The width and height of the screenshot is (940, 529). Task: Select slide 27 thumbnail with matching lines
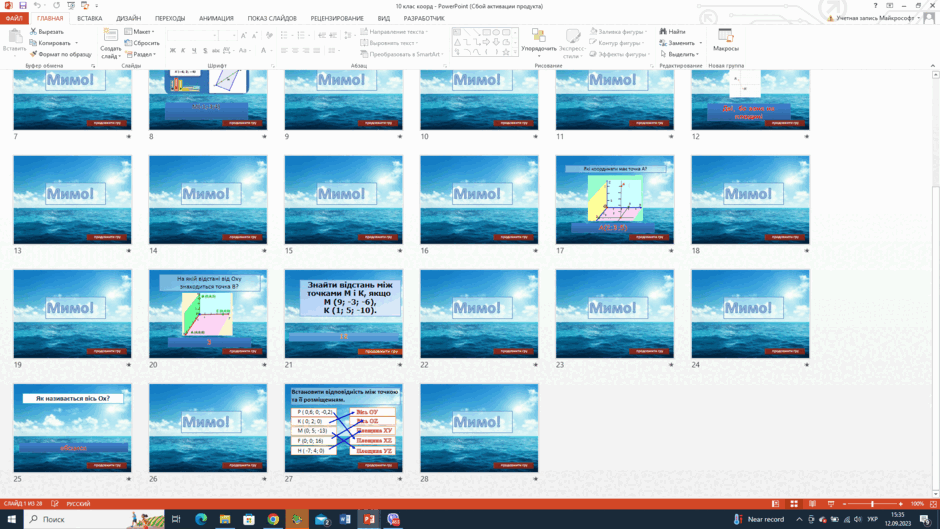(344, 428)
